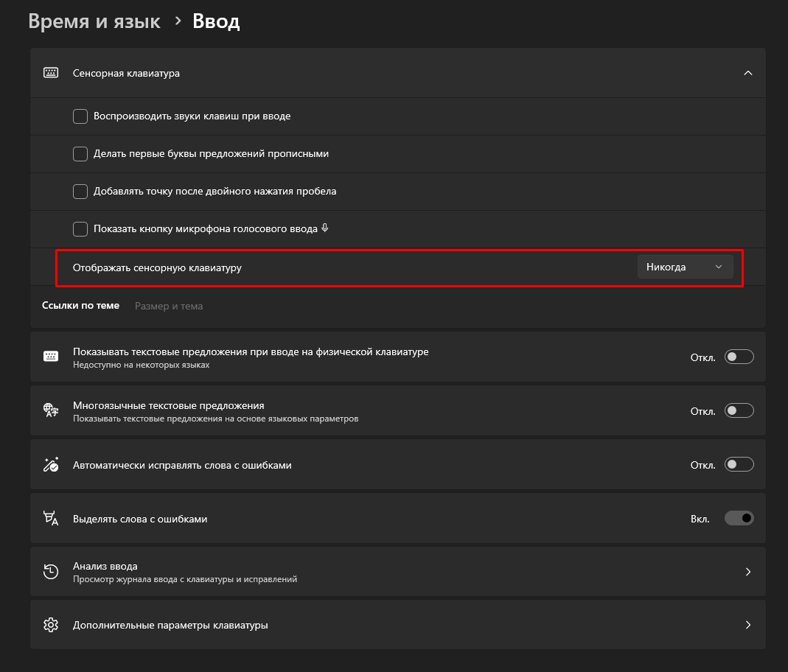Screen dimensions: 788x672
Task: Open Дополнительные параметры клавиатуры via right chevron
Action: pyautogui.click(x=747, y=625)
